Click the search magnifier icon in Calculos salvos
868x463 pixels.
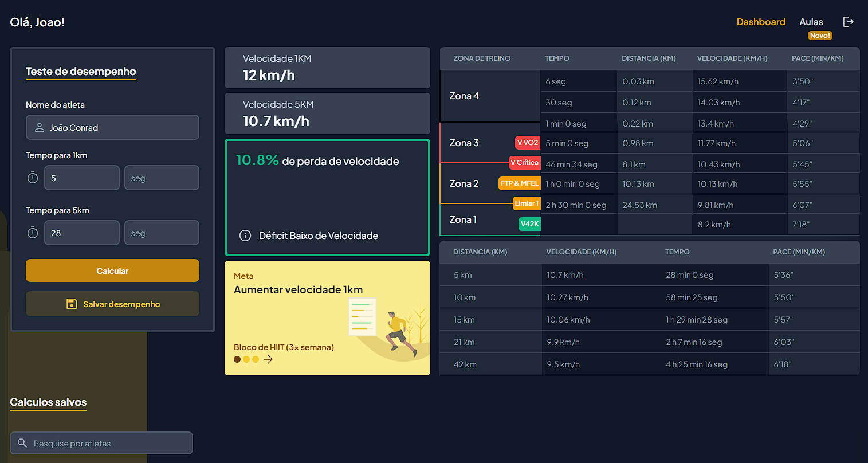tap(22, 443)
